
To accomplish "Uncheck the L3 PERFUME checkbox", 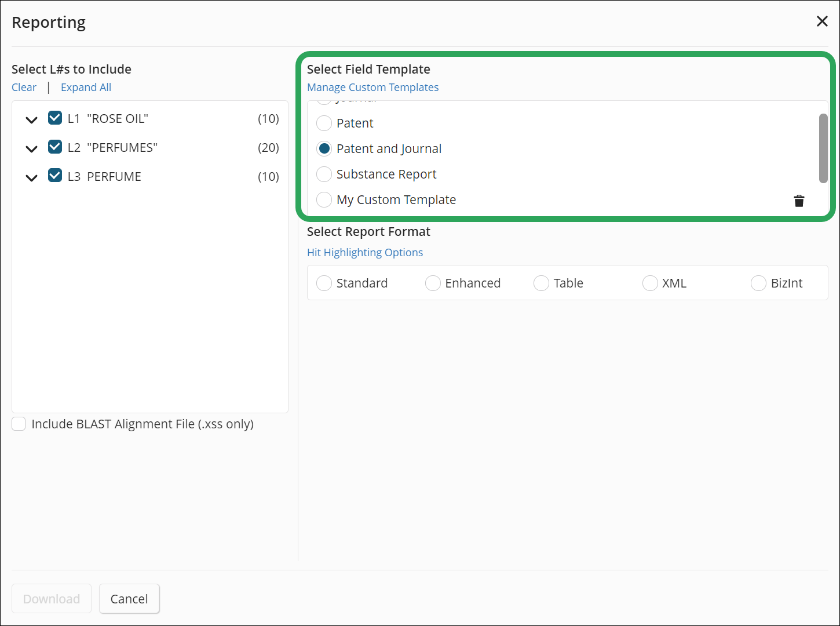I will (55, 176).
